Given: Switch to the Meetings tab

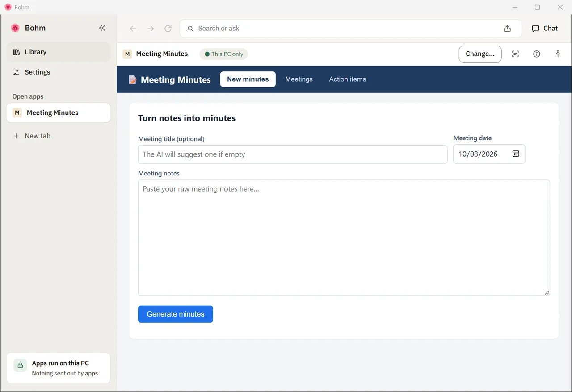Looking at the screenshot, I should click(299, 79).
